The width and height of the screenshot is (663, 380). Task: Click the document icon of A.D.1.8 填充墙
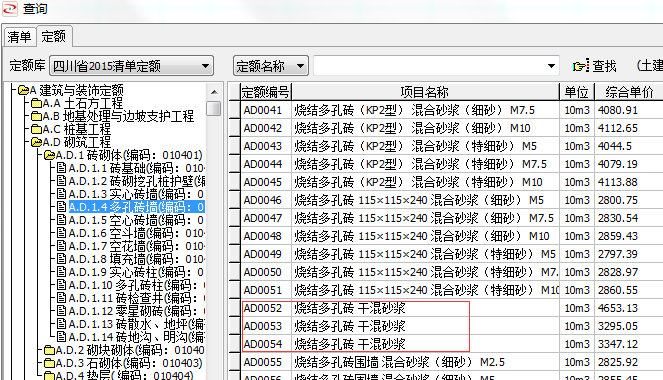click(x=61, y=259)
